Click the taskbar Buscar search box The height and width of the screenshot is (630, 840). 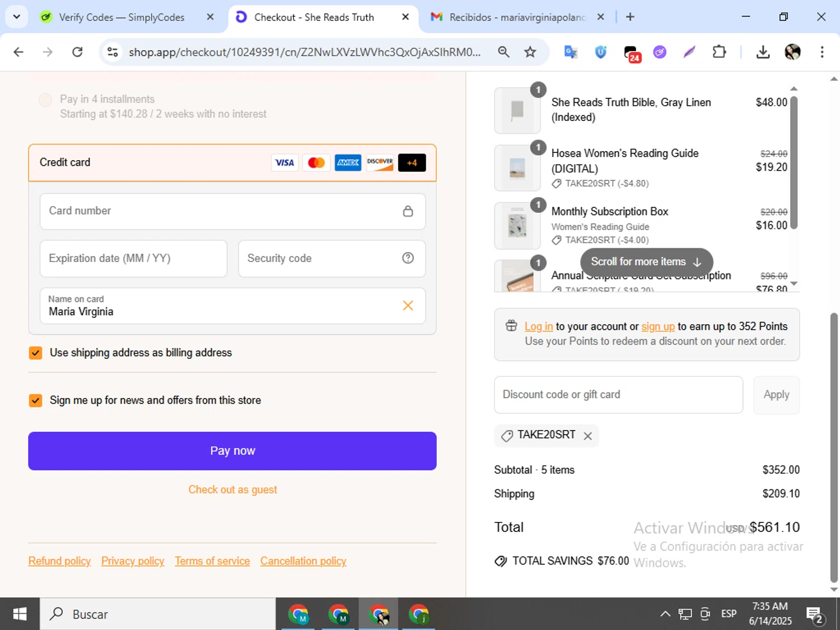tap(158, 614)
